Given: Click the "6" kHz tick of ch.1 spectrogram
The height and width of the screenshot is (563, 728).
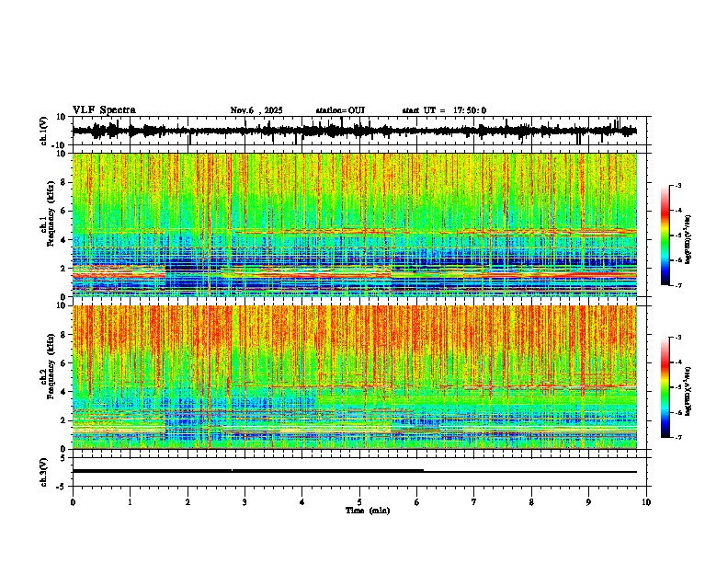Looking at the screenshot, I should 63,211.
